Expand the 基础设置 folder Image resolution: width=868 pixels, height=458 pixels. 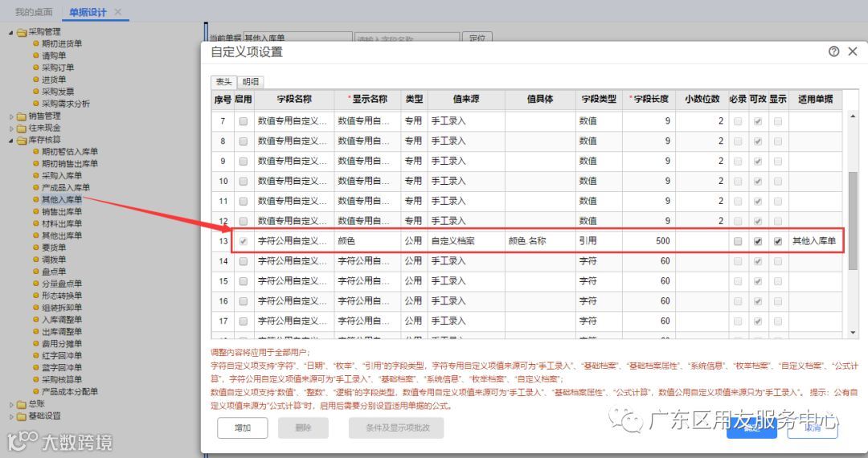10,416
